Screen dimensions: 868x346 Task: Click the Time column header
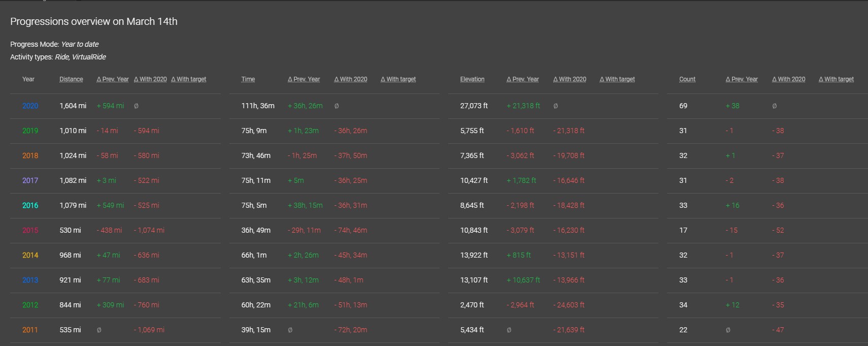248,79
